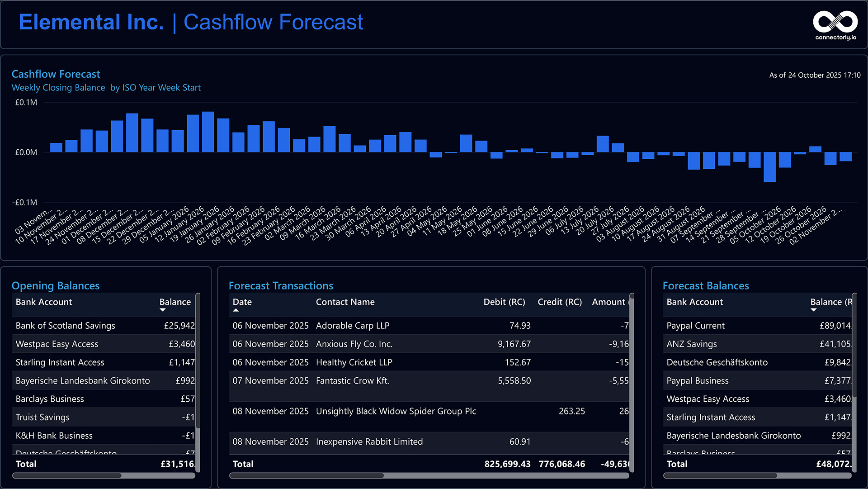Click the Cashflow Forecast chart heading
Image resolution: width=868 pixels, height=489 pixels.
pyautogui.click(x=56, y=74)
